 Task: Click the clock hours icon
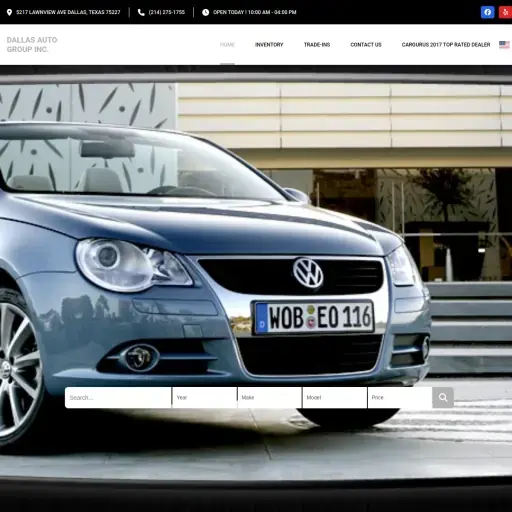[206, 12]
